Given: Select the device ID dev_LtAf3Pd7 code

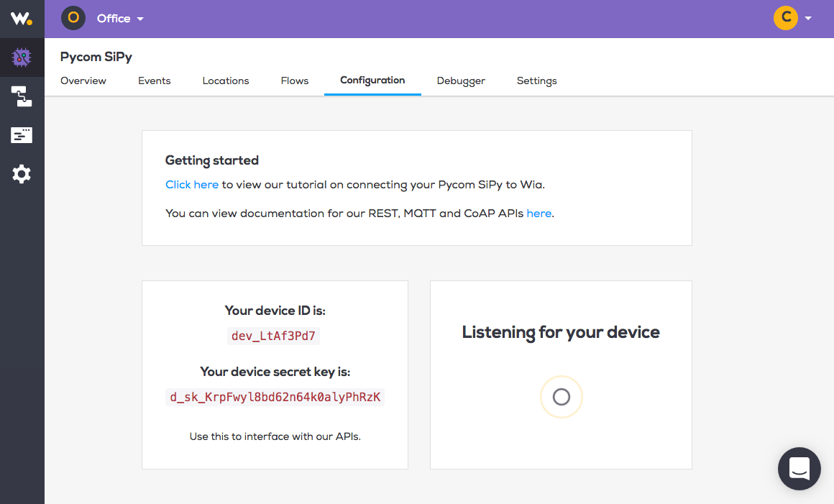Looking at the screenshot, I should point(273,336).
